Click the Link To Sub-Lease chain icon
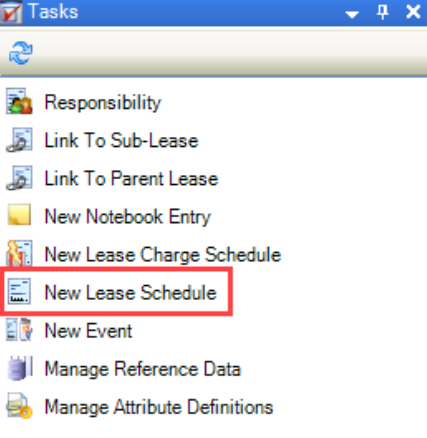This screenshot has width=427, height=438. (x=19, y=140)
